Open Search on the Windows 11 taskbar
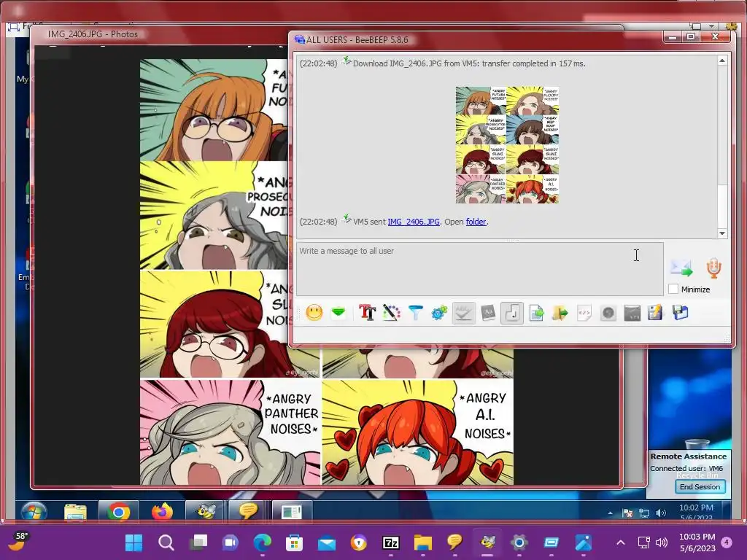Screen dimensions: 747x560 (x=166, y=542)
